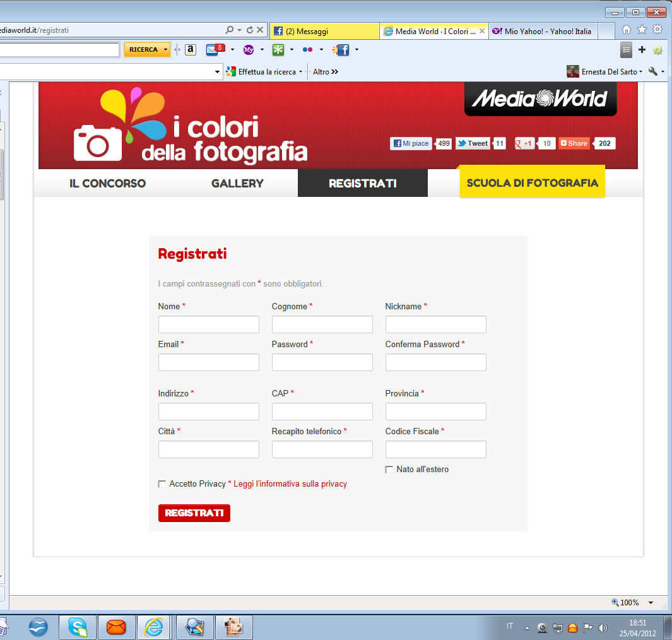Open the 100% zoom level dropdown
The width and height of the screenshot is (672, 640).
(651, 603)
